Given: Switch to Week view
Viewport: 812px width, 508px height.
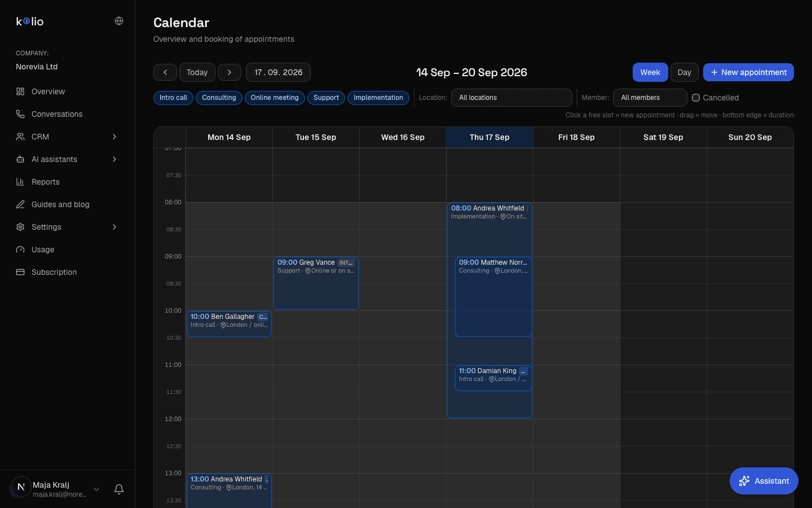Looking at the screenshot, I should 650,72.
